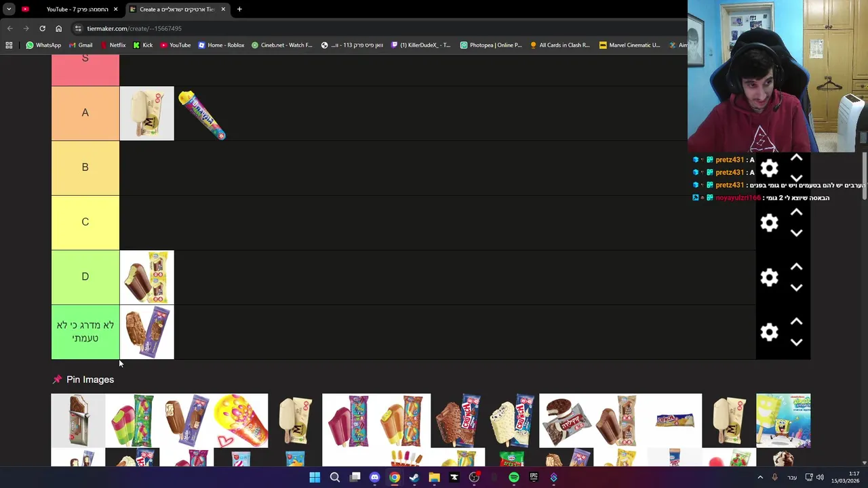Select the colorful push-pop ice cream in A tier

(x=201, y=115)
